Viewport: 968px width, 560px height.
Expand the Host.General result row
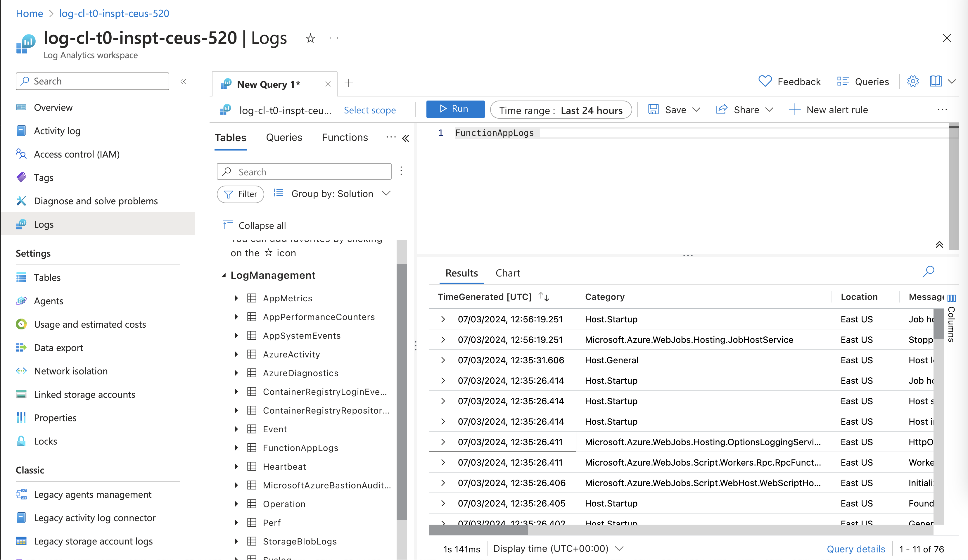click(443, 360)
